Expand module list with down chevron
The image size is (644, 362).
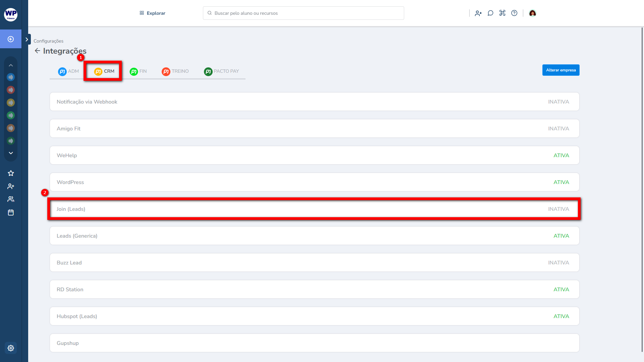point(11,153)
